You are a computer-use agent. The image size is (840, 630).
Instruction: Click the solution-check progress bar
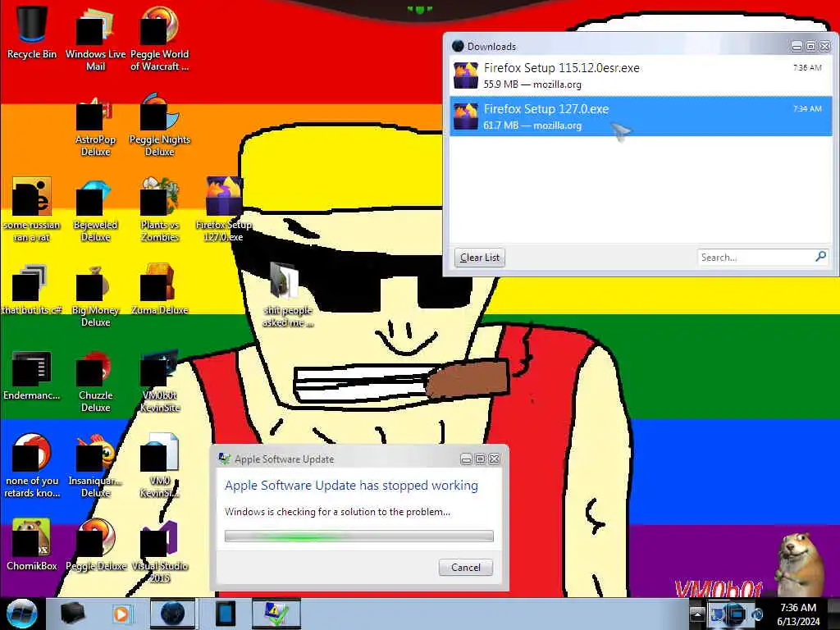pos(359,536)
